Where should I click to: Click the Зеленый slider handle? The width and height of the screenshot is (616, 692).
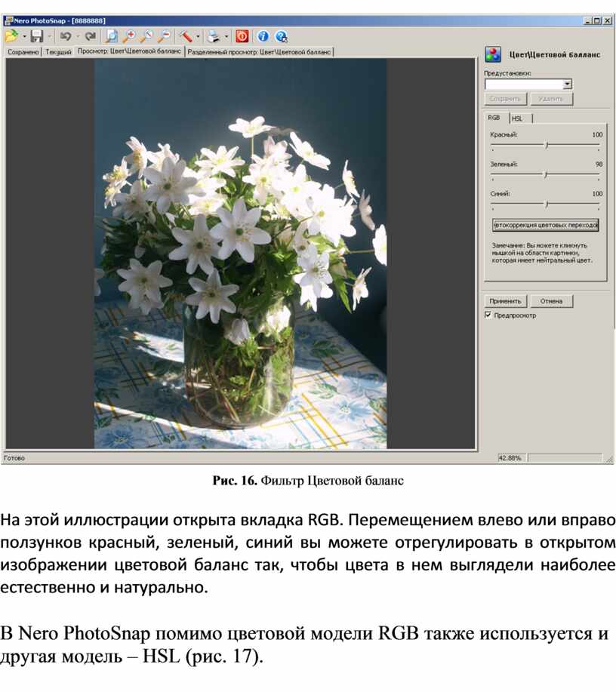pyautogui.click(x=544, y=174)
